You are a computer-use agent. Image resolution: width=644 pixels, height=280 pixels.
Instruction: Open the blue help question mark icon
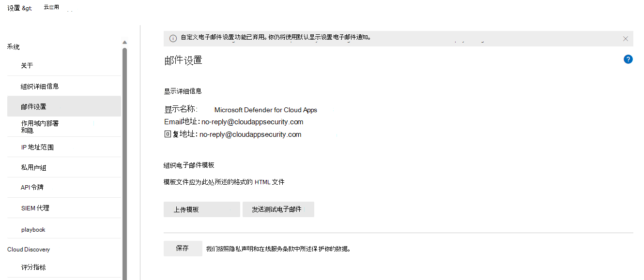628,59
